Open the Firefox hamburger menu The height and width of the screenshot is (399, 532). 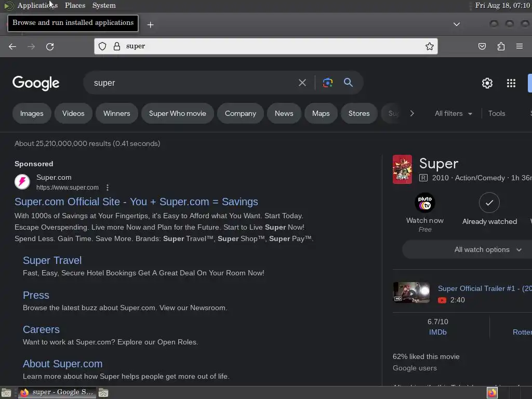520,46
